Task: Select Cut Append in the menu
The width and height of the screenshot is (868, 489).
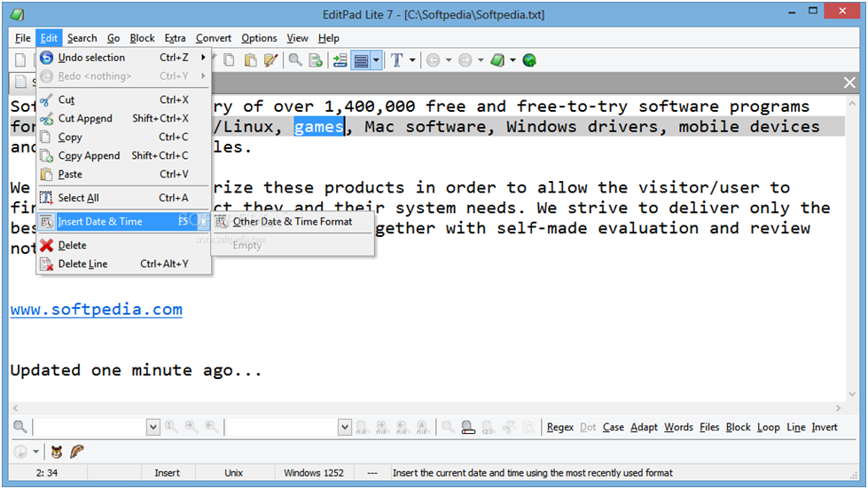Action: [x=123, y=119]
